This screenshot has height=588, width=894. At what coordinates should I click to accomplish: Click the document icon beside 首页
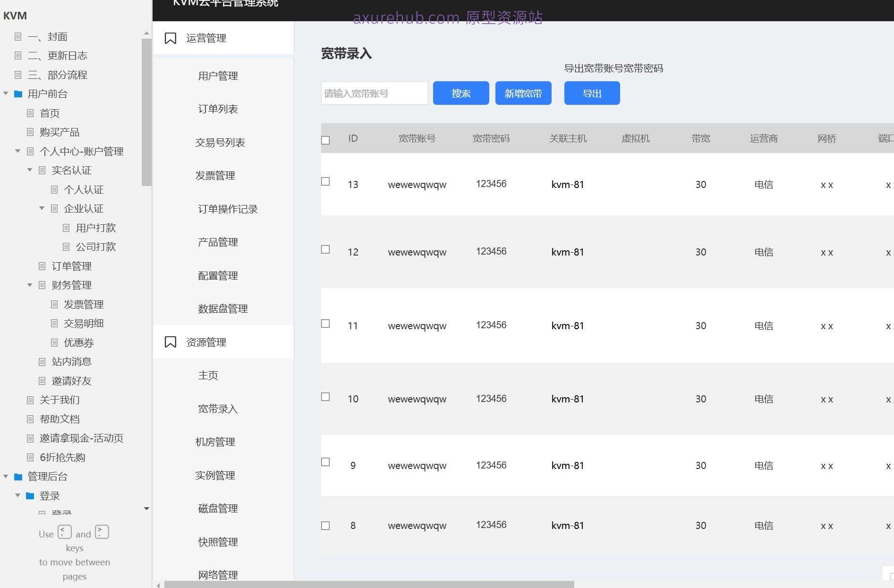30,113
